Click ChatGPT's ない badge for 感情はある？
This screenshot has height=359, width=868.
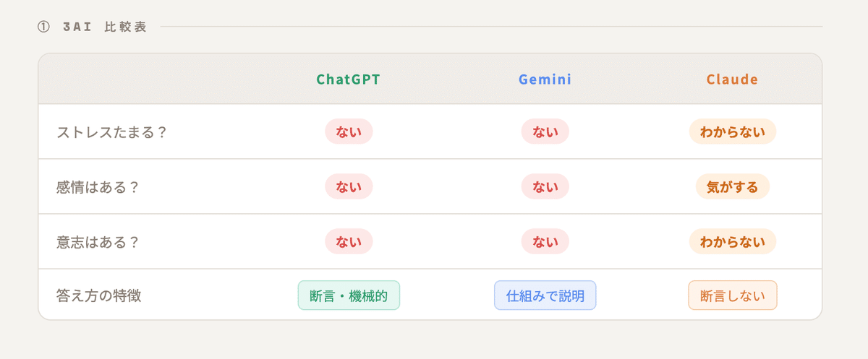(349, 187)
